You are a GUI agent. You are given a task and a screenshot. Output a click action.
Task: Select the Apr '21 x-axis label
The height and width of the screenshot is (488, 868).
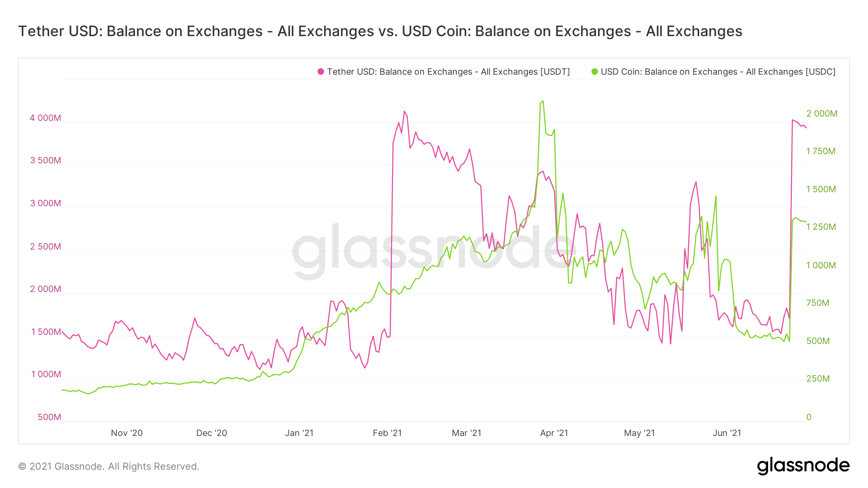(x=554, y=433)
